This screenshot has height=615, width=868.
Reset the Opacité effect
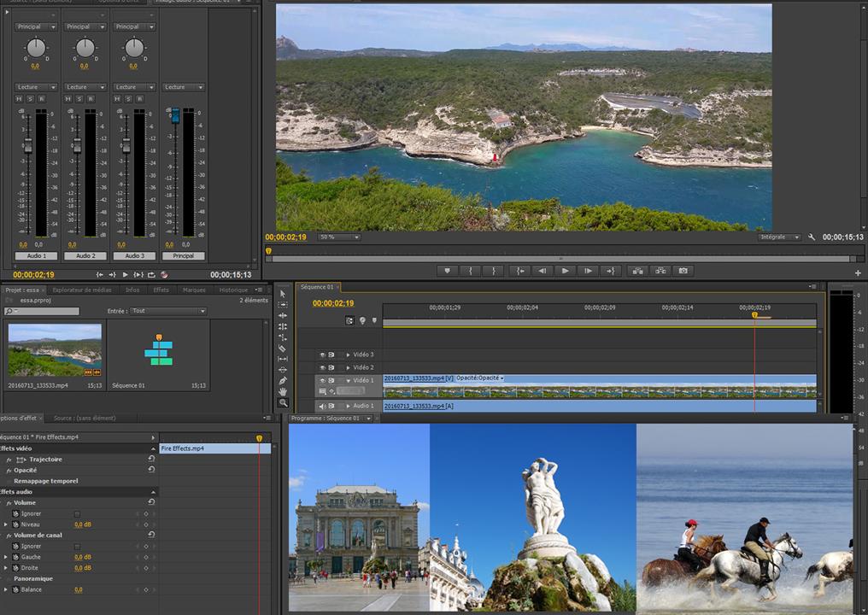(151, 470)
